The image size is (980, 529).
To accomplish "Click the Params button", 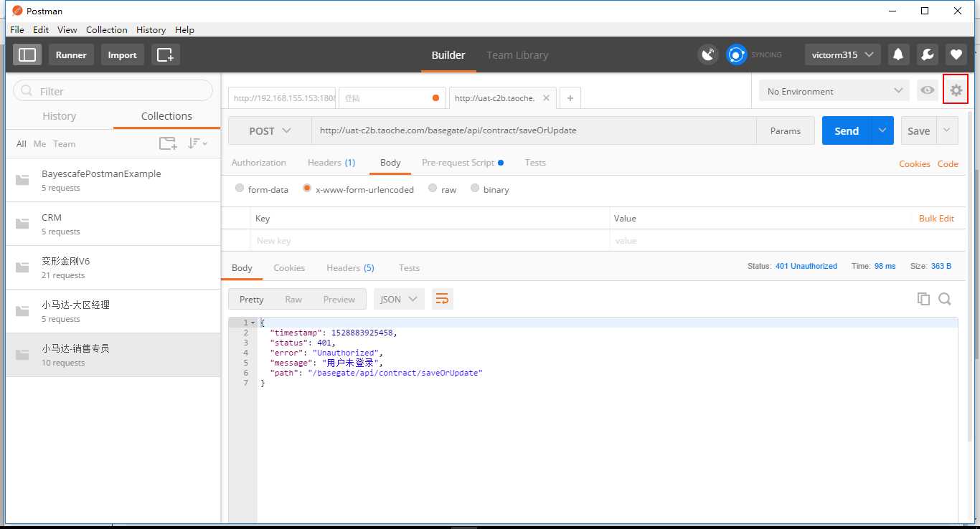I will tap(786, 130).
